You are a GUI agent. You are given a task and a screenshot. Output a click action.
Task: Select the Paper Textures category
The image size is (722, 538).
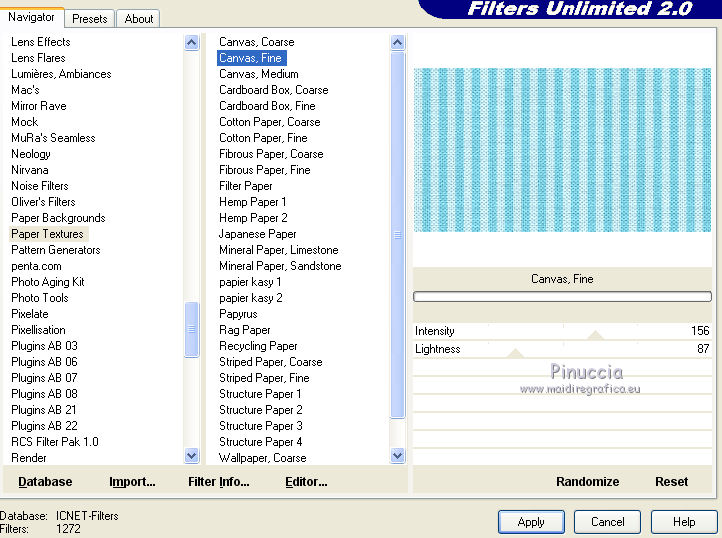tap(47, 234)
